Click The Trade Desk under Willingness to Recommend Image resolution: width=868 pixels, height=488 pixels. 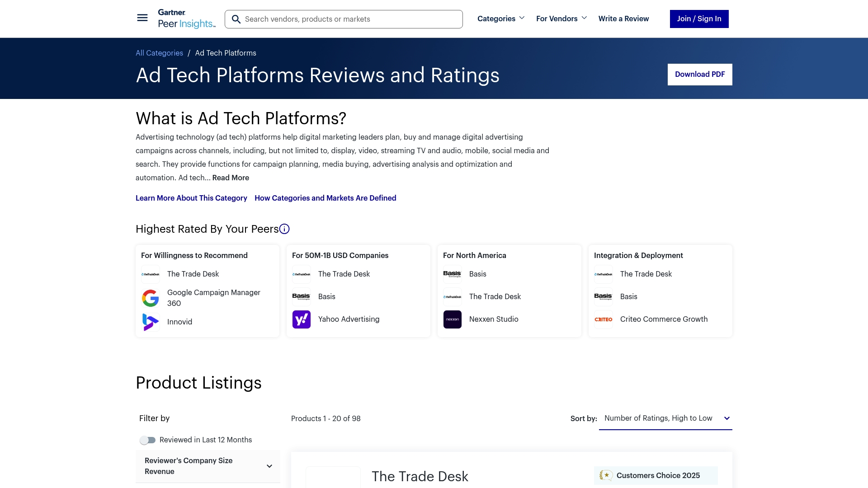(x=193, y=274)
